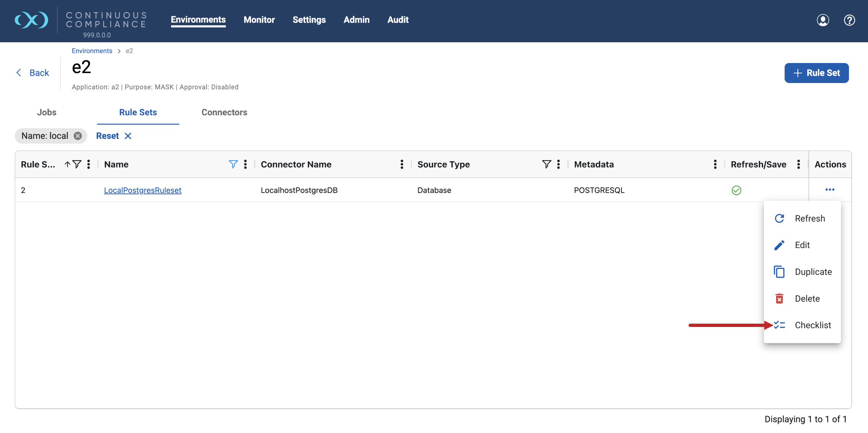Switch to the Connectors tab

tap(224, 112)
